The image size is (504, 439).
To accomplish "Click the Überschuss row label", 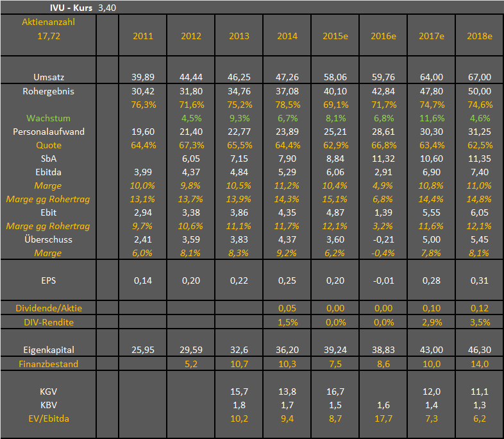I will (x=49, y=240).
